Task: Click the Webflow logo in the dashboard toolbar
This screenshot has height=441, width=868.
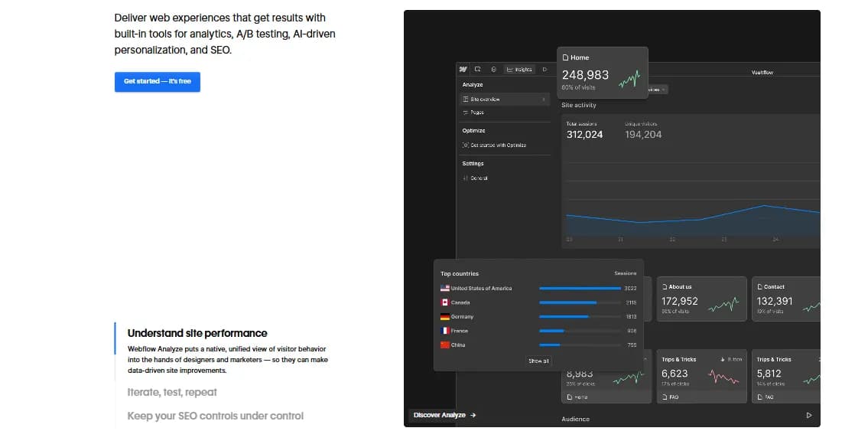Action: (x=463, y=69)
